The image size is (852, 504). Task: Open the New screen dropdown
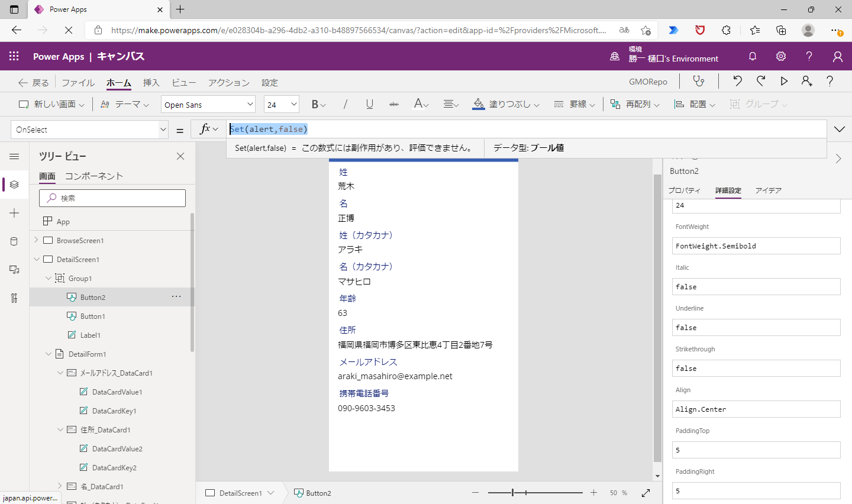point(51,104)
